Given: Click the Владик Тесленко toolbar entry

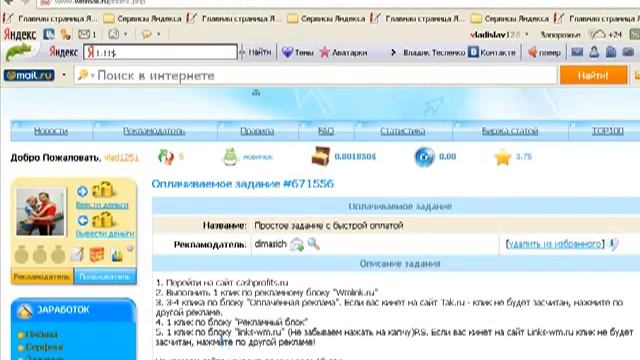Looking at the screenshot, I should click(x=434, y=53).
